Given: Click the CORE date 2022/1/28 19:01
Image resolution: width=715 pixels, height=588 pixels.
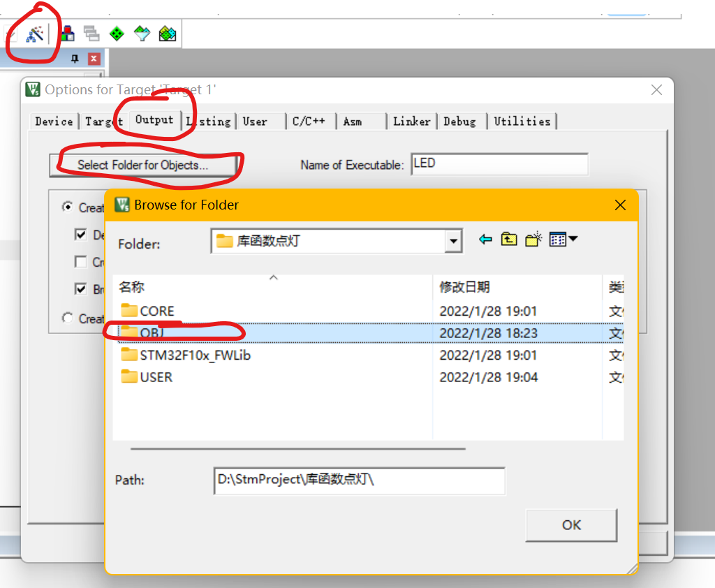Looking at the screenshot, I should click(488, 311).
